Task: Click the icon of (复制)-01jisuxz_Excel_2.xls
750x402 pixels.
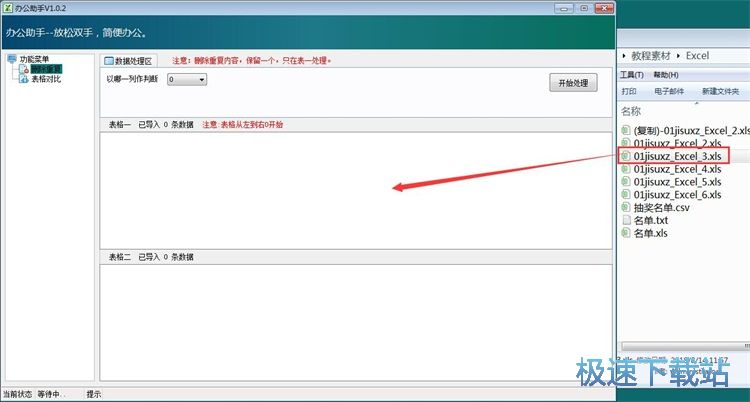Action: [x=626, y=130]
